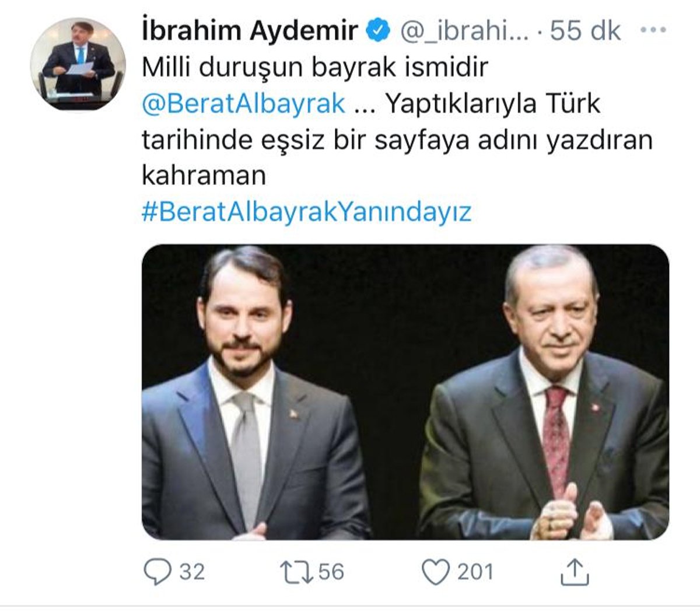The width and height of the screenshot is (700, 615).
Task: Share the tweet via the upload icon
Action: 575,571
